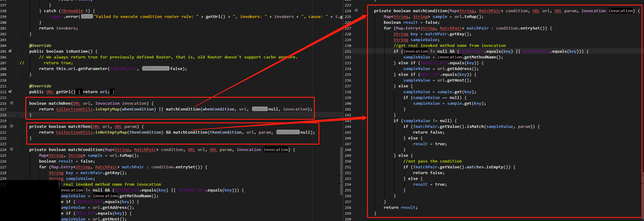This screenshot has height=221, width=644.
Task: Collapse the isRuntime() method fold at line 205
Action: pos(18,51)
